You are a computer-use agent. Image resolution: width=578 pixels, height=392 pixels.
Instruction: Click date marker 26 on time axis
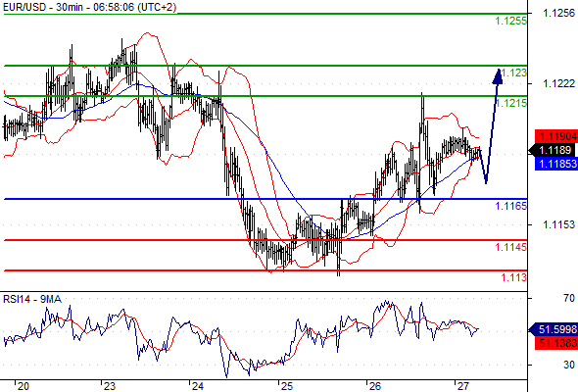374,386
